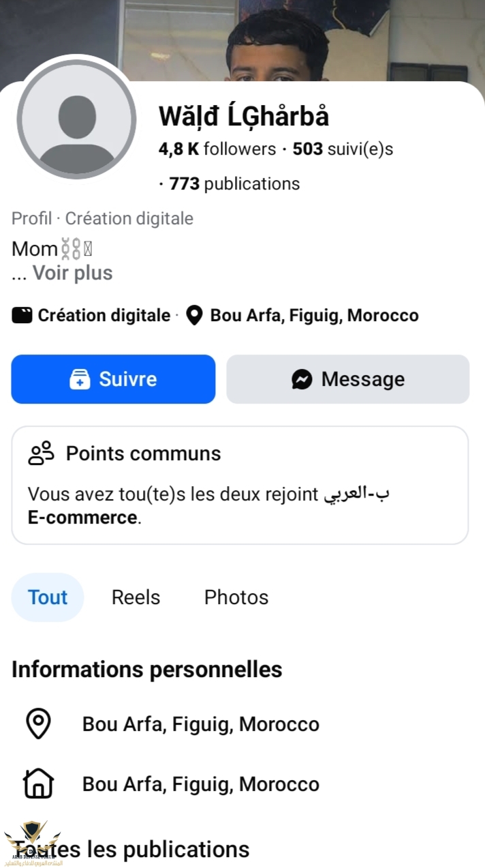Tap the Points communs people icon
The height and width of the screenshot is (868, 485).
41,453
